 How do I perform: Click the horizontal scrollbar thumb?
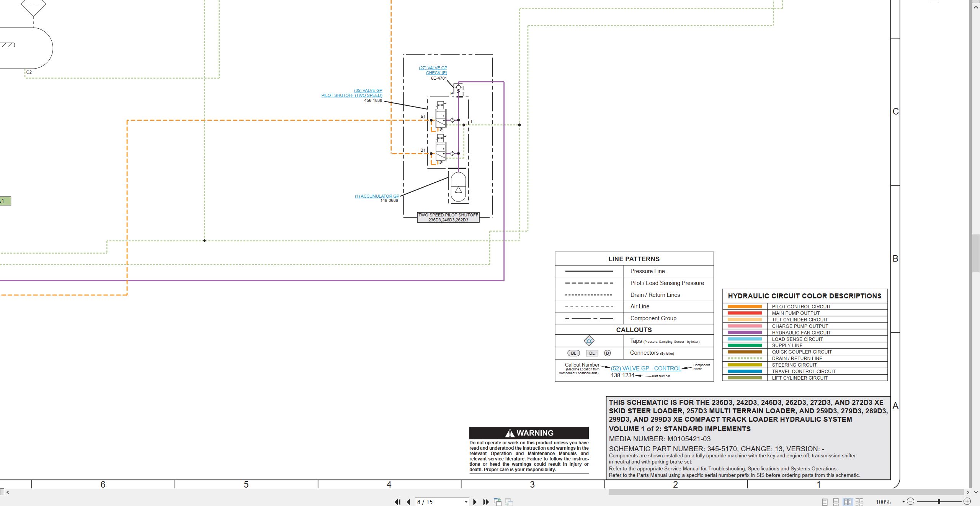[786, 492]
